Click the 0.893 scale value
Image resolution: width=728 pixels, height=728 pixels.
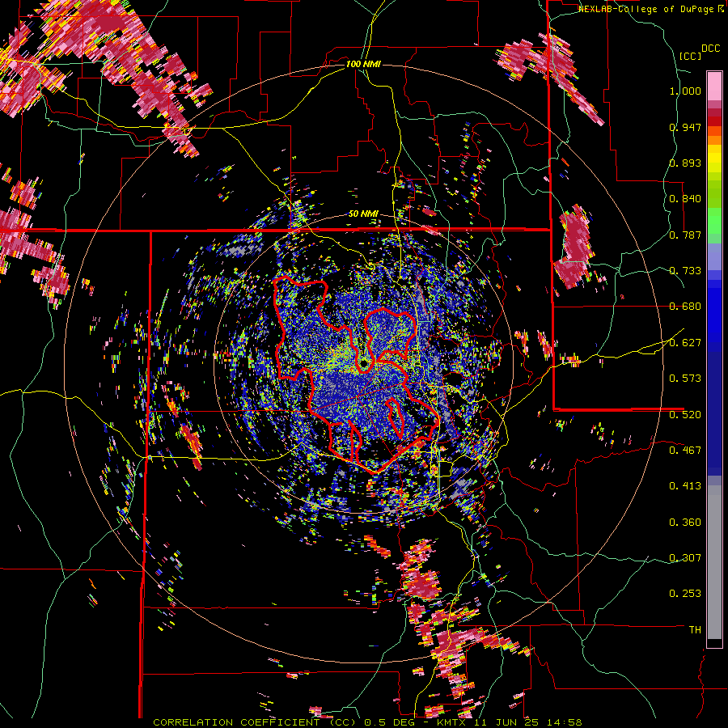point(685,163)
